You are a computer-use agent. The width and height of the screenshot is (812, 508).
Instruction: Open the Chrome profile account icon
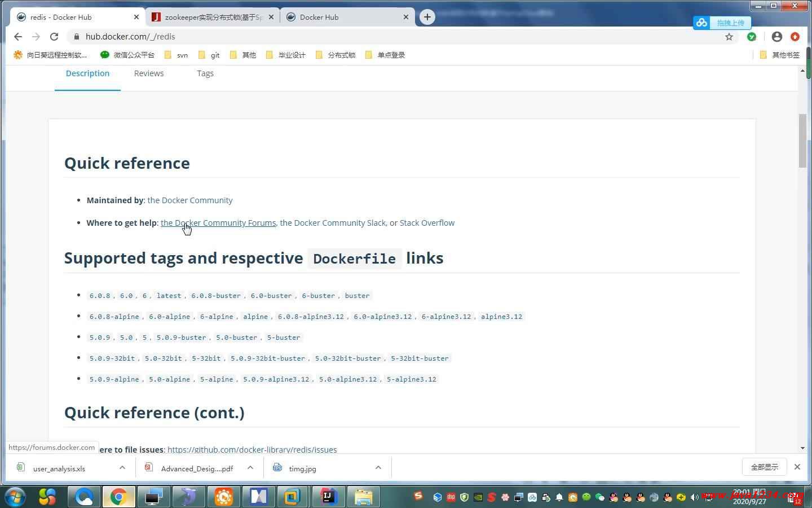[777, 37]
